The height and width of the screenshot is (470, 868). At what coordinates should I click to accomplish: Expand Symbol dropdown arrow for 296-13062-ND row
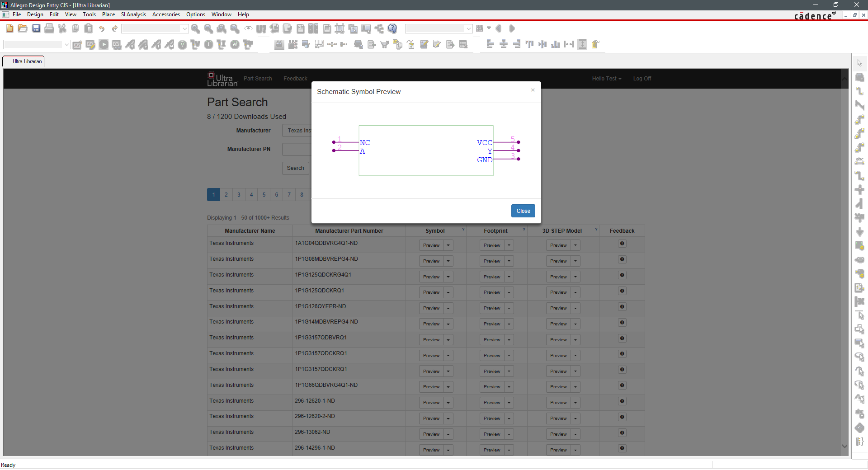(448, 434)
